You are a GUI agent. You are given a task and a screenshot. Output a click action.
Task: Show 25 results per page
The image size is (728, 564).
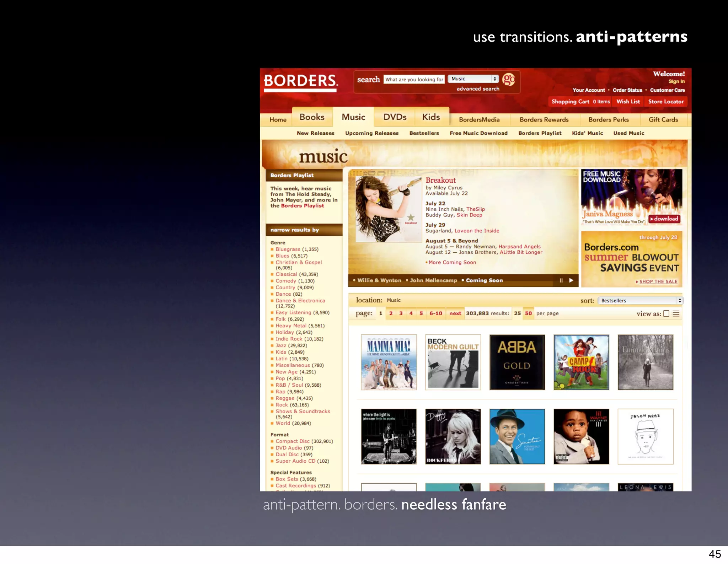coord(517,313)
